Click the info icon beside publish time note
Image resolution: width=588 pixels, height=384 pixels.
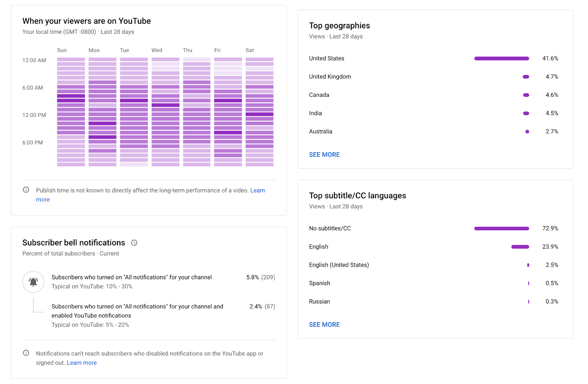pyautogui.click(x=26, y=190)
